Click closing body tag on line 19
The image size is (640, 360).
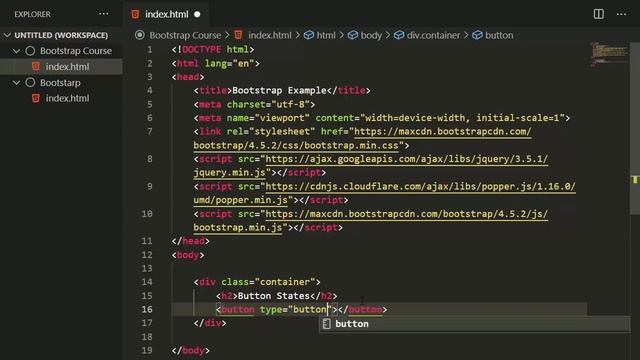point(191,351)
